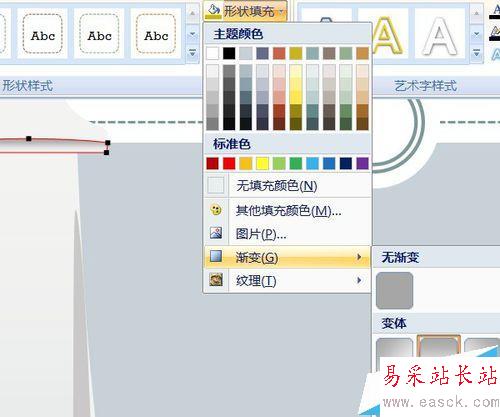This screenshot has width=500, height=417.
Task: Apply the first dashed Abc shape style
Action: click(x=42, y=34)
